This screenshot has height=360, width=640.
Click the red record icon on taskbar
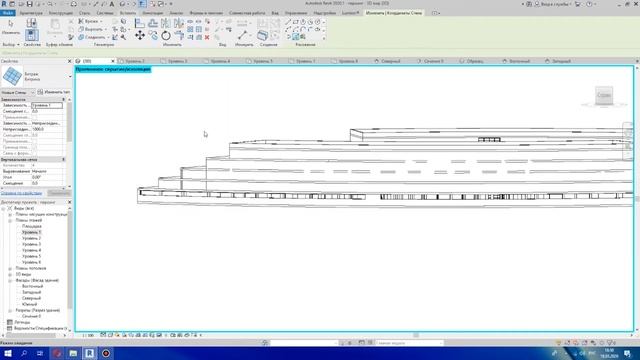coord(106,353)
